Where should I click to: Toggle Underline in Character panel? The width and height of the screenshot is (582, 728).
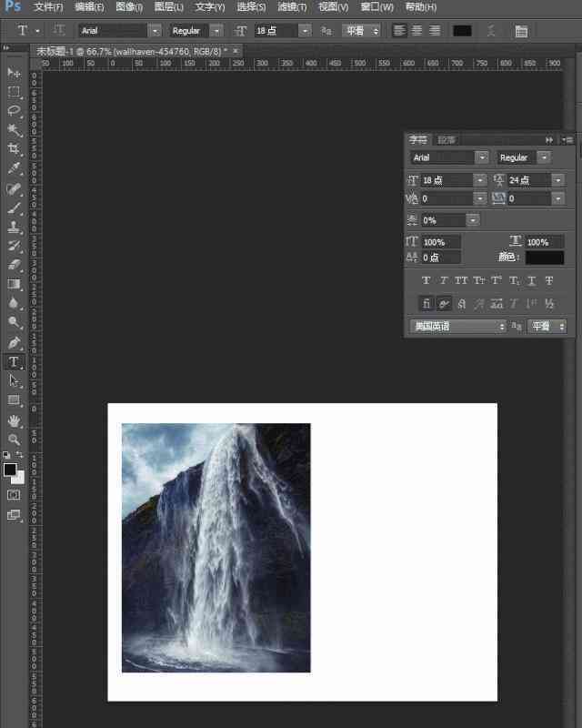(531, 280)
